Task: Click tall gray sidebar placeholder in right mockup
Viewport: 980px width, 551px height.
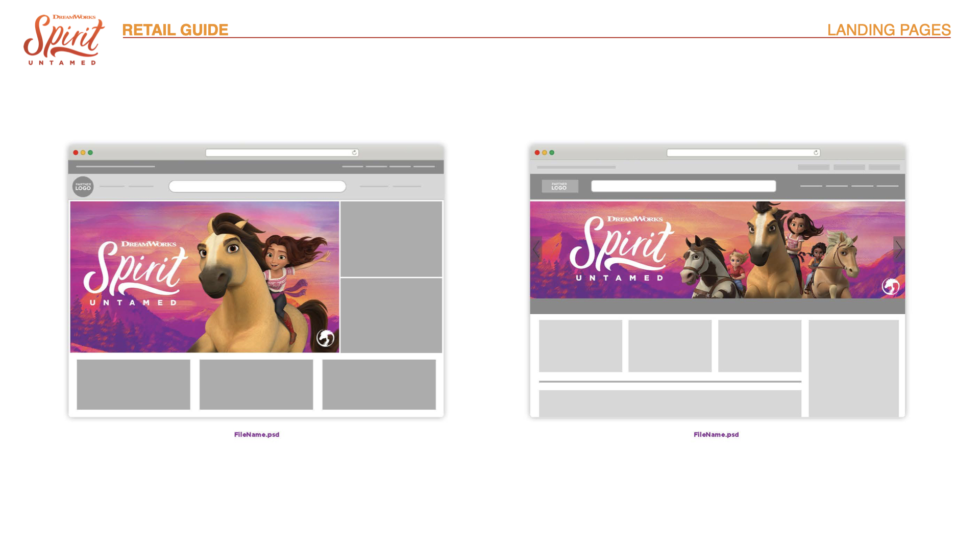Action: click(853, 368)
